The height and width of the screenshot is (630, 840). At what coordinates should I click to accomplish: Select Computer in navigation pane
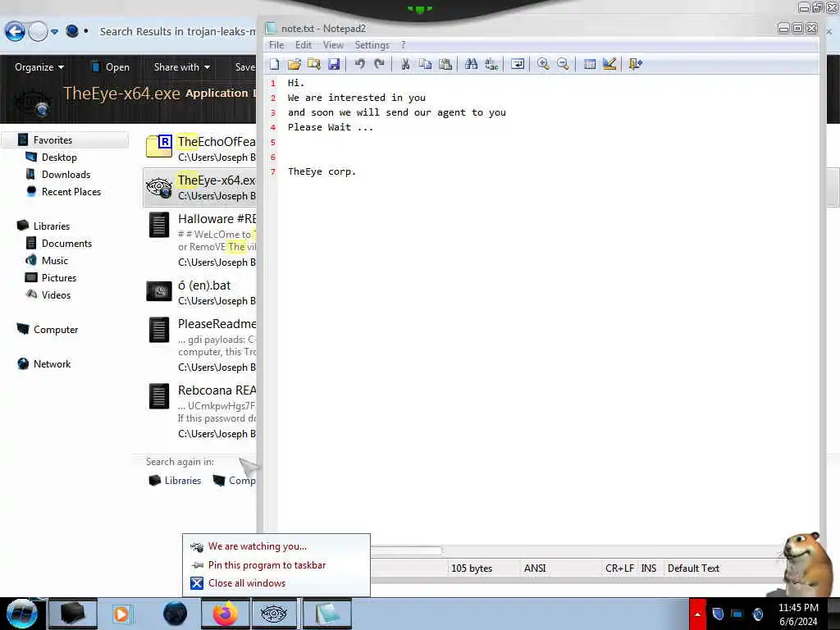pyautogui.click(x=55, y=330)
